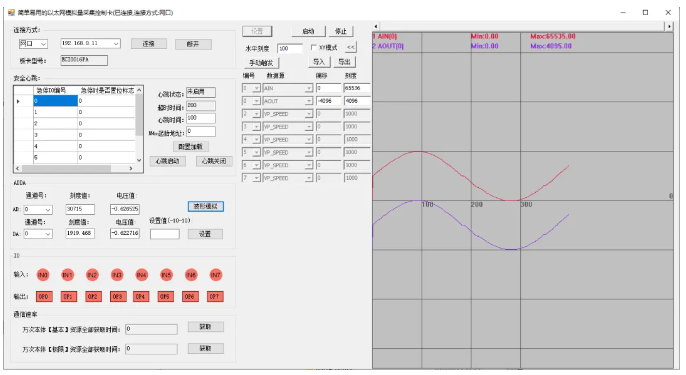Image resolution: width=686 pixels, height=375 pixels.
Task: Click the IN3 input indicator
Action: [117, 275]
